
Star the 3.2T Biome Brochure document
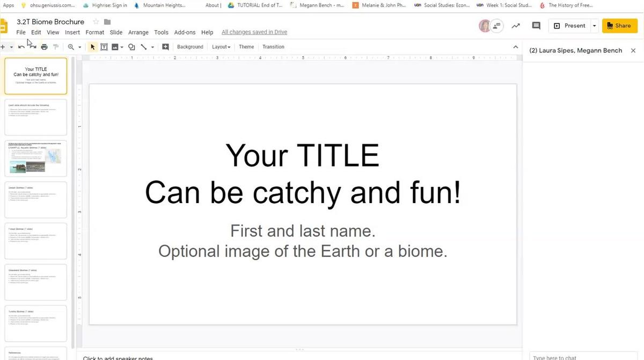[x=96, y=21]
